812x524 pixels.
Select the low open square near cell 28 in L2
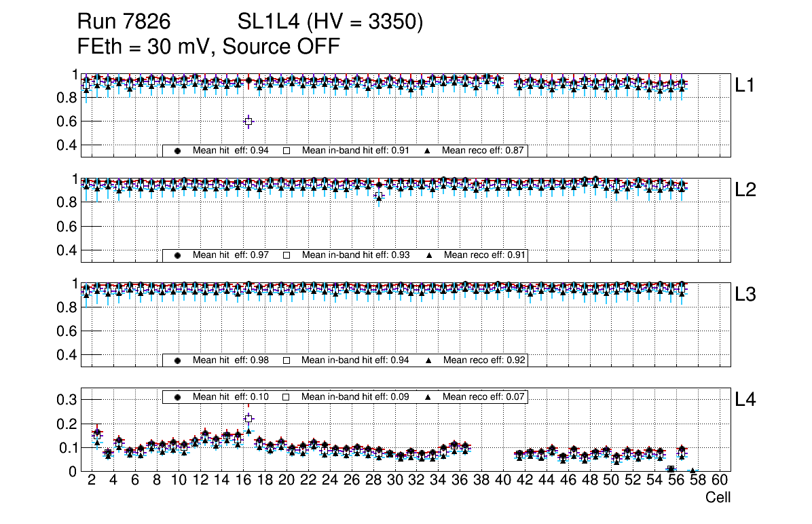[x=379, y=196]
